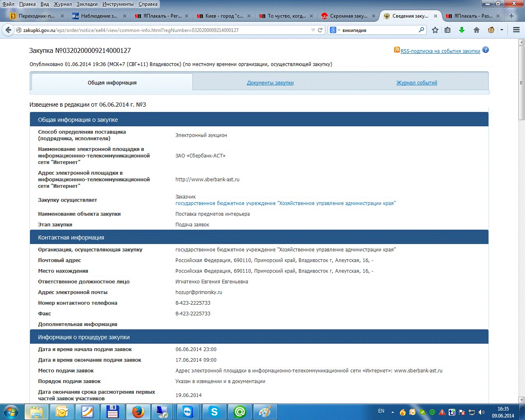Expand the dropdown arrow beside the face icon
The height and width of the screenshot is (420, 525).
point(502,30)
